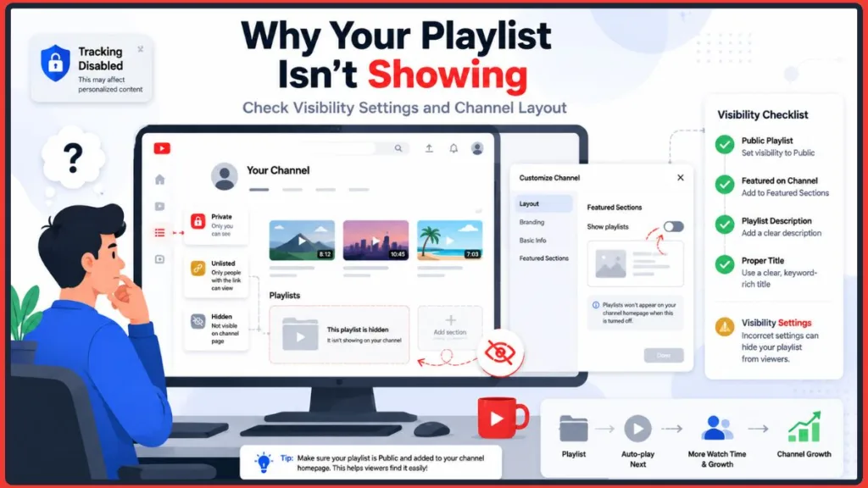
Task: Play the mountain video thumbnail 8:12
Action: [302, 240]
